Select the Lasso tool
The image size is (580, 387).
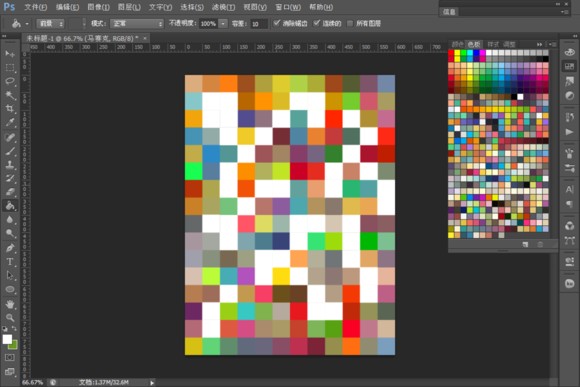[10, 81]
